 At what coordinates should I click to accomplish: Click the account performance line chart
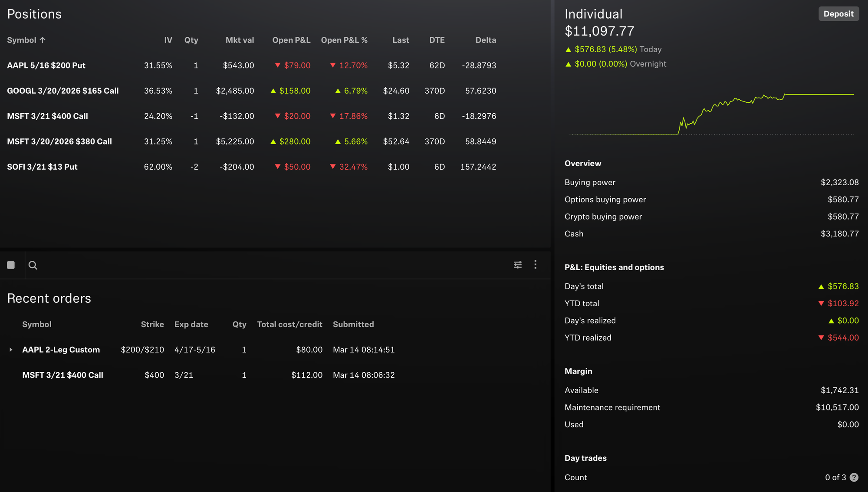tap(712, 114)
